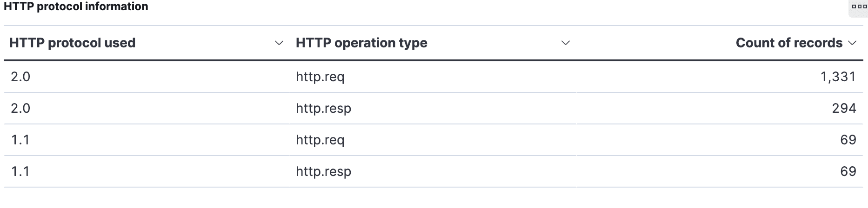Expand HTTP protocol used column chevron
Screen dimensions: 868x208
tap(279, 43)
